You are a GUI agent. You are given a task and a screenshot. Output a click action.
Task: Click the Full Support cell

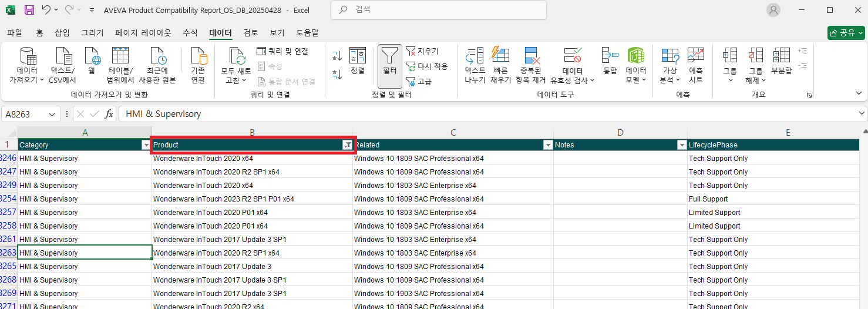coord(773,199)
